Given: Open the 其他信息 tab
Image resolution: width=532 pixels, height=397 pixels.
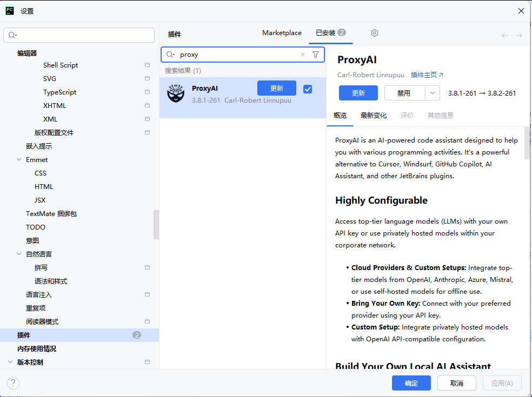Looking at the screenshot, I should tap(441, 115).
